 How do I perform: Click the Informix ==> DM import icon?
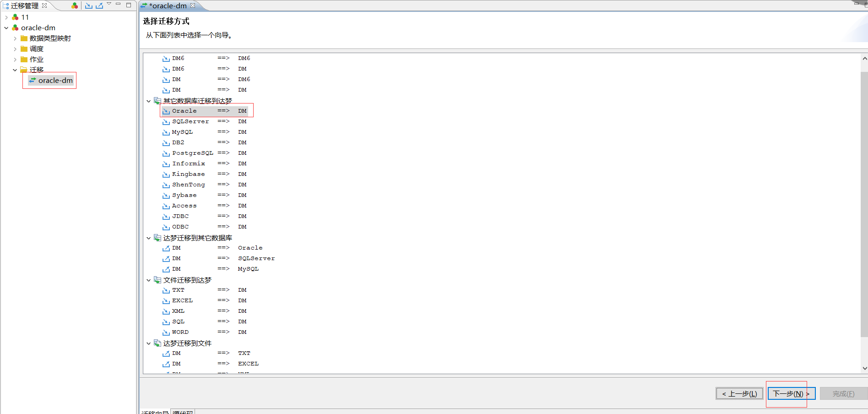pos(166,164)
